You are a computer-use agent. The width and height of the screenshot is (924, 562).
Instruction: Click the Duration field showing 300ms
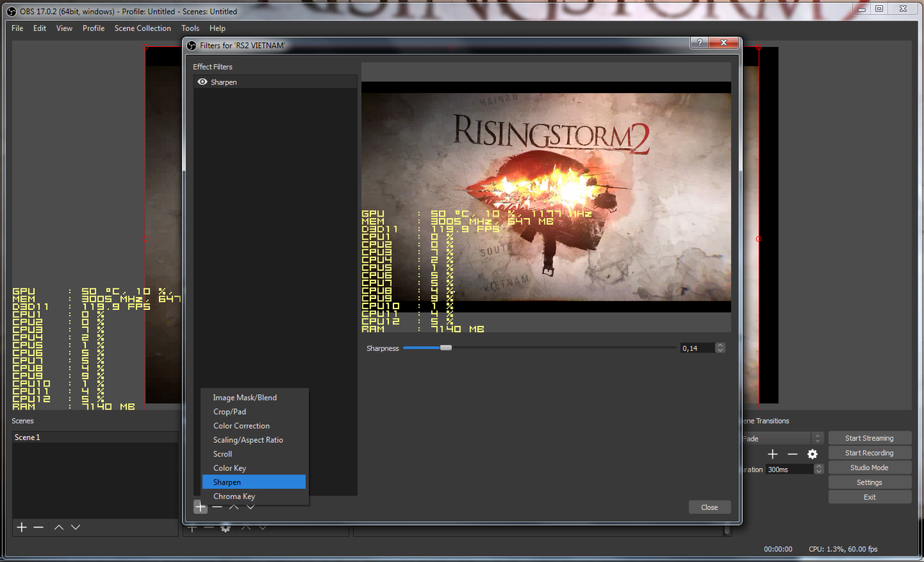(790, 469)
